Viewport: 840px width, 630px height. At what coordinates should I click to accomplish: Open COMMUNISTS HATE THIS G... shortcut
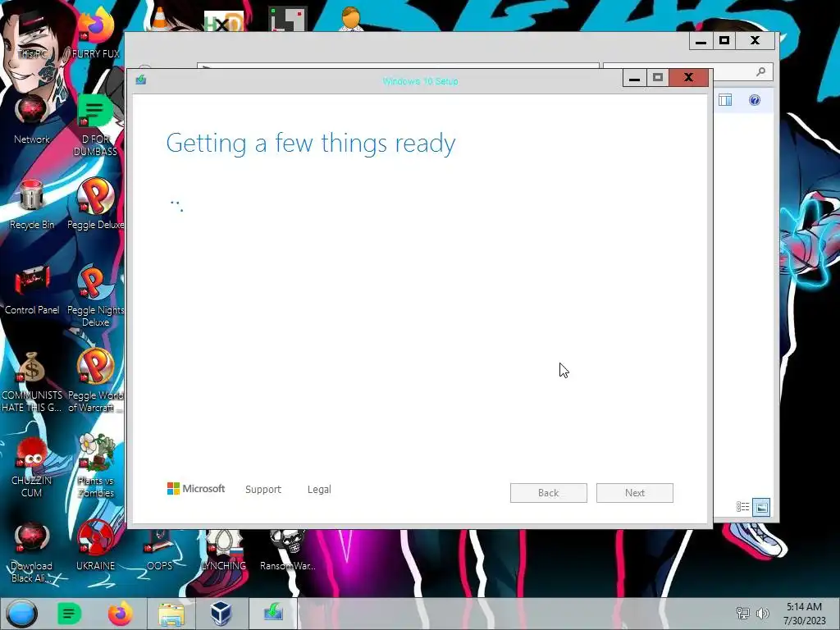coord(32,381)
